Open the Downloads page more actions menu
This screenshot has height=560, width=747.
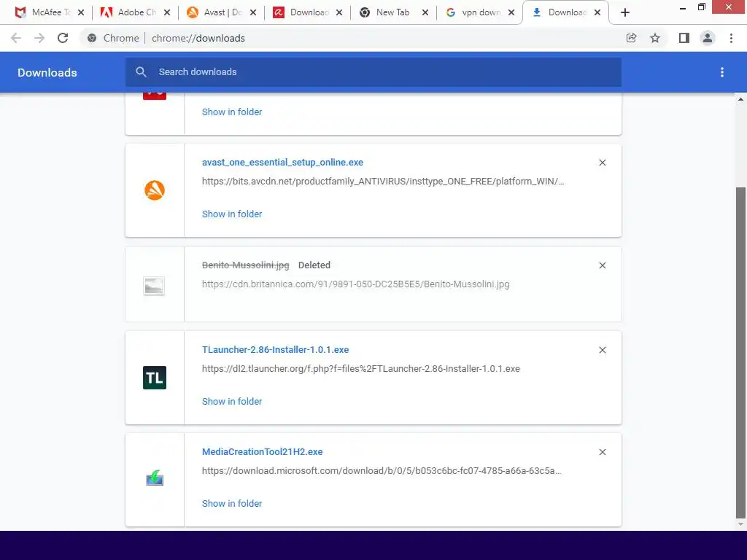(x=722, y=72)
